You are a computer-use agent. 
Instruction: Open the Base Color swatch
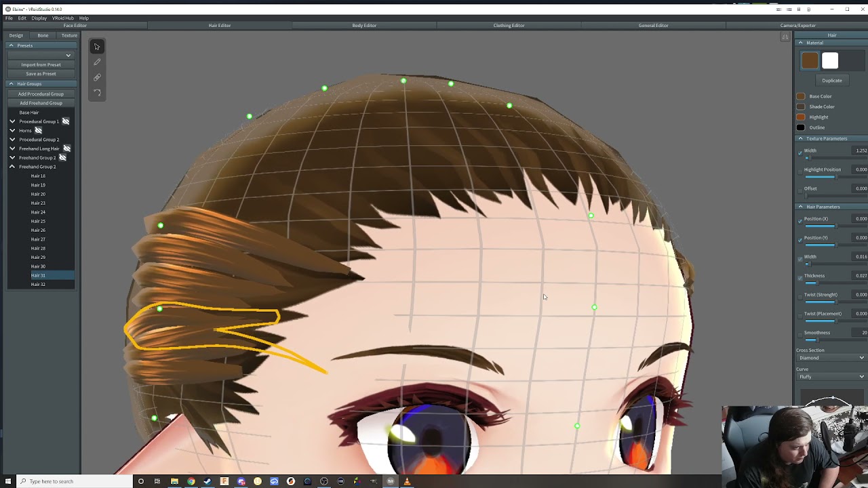point(801,96)
